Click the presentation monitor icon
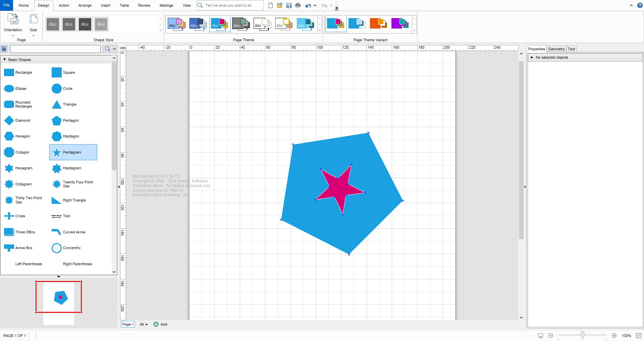The height and width of the screenshot is (341, 644). tap(541, 335)
